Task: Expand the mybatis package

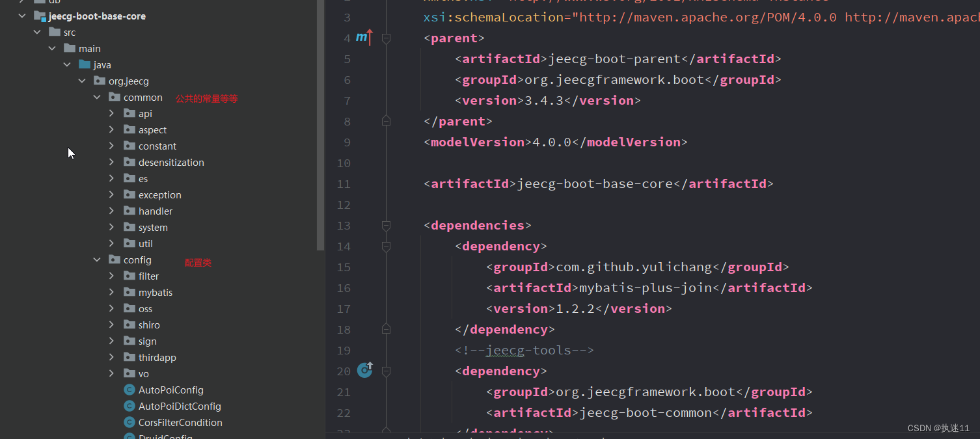Action: [x=111, y=292]
